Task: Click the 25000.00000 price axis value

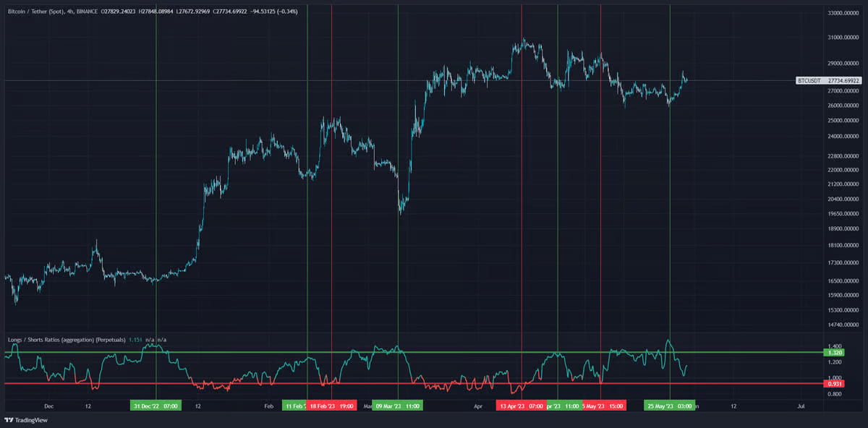Action: [x=845, y=120]
